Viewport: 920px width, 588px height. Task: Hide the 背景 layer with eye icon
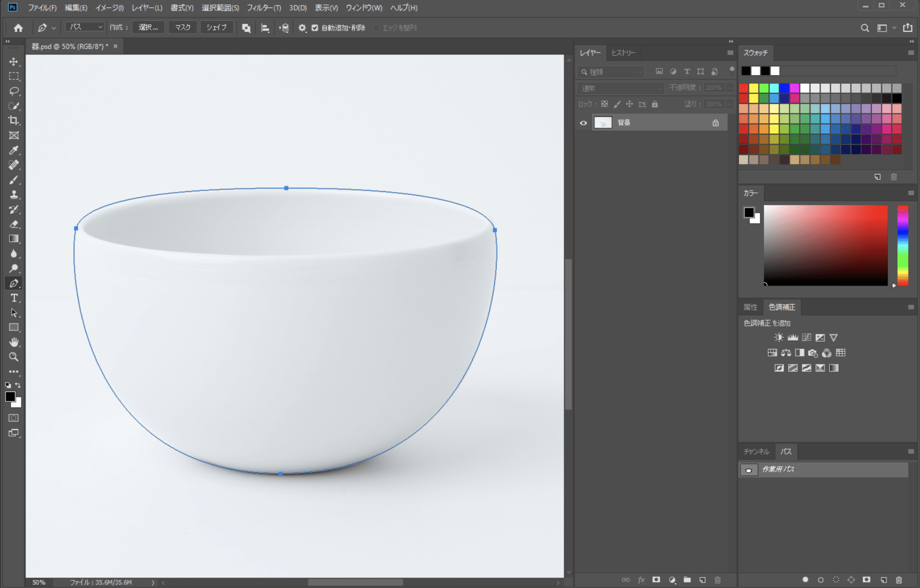click(583, 123)
